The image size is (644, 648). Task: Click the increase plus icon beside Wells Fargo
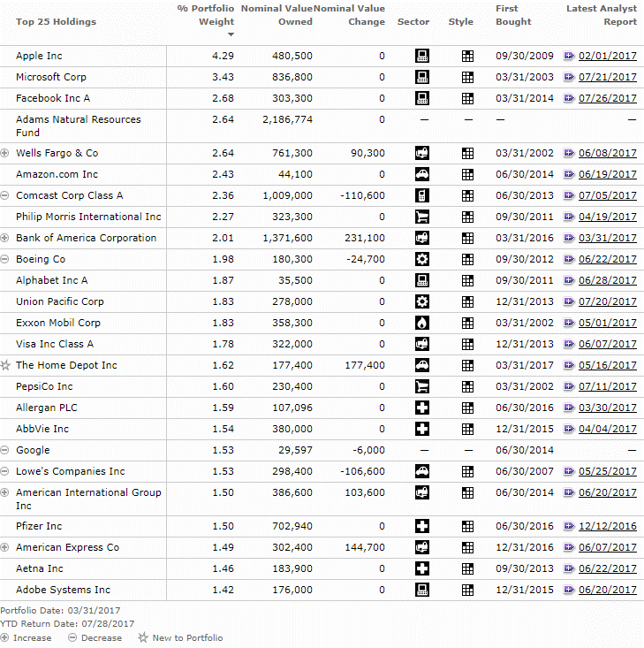tap(4, 153)
